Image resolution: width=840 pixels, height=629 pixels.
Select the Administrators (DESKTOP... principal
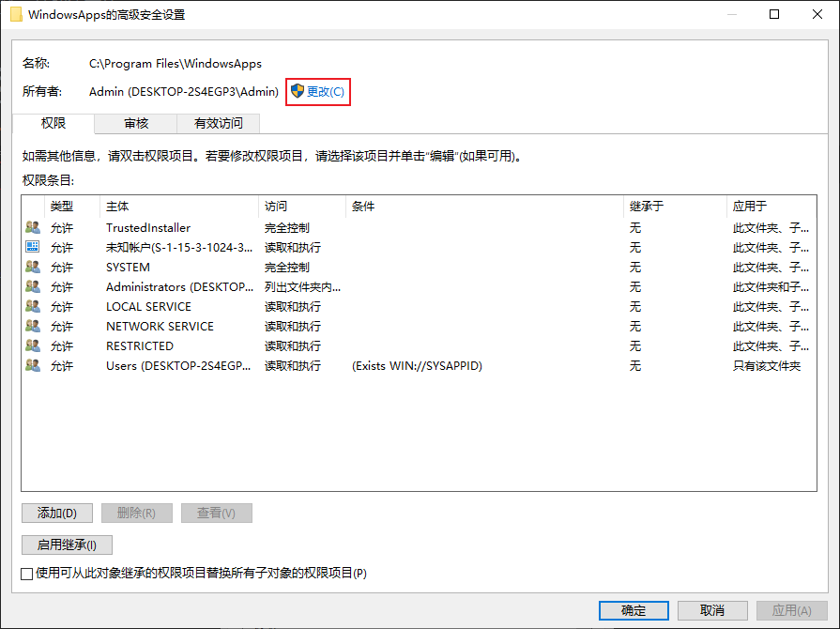click(x=179, y=287)
